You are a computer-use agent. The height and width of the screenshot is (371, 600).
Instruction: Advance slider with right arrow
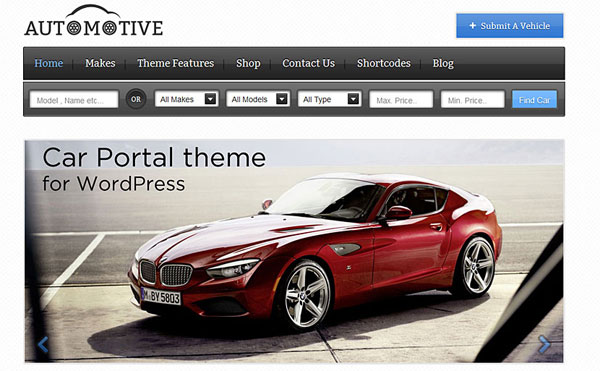[x=544, y=344]
